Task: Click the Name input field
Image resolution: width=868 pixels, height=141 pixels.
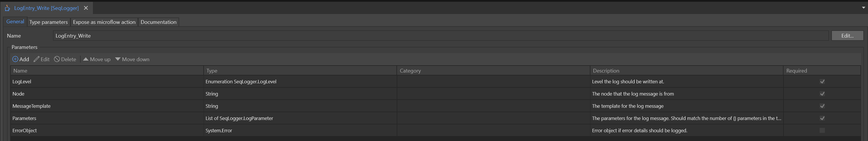Action: click(x=438, y=36)
